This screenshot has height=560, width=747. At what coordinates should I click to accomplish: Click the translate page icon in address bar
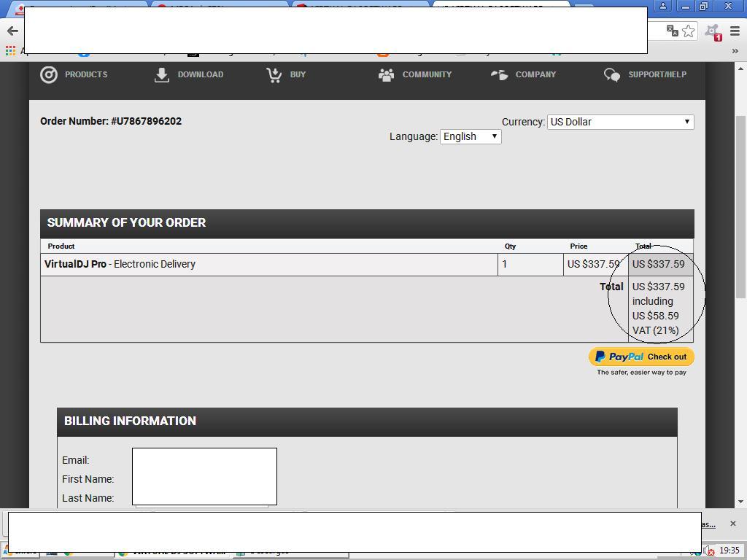(672, 31)
